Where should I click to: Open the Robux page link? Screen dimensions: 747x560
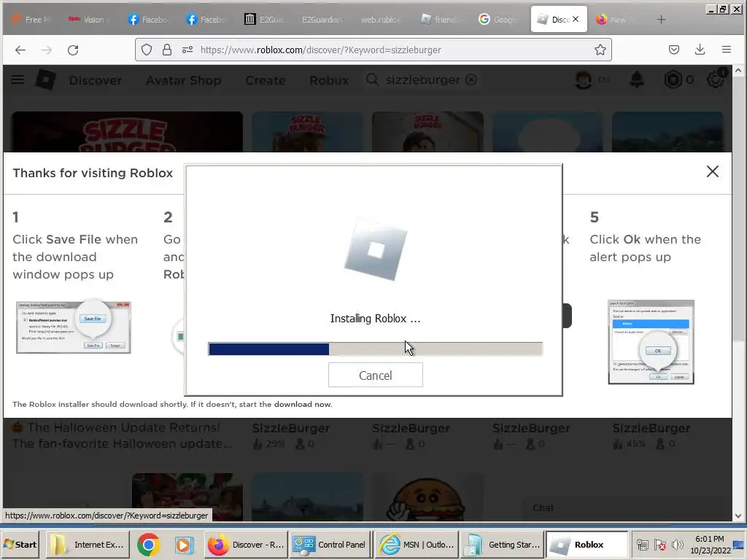click(x=329, y=80)
